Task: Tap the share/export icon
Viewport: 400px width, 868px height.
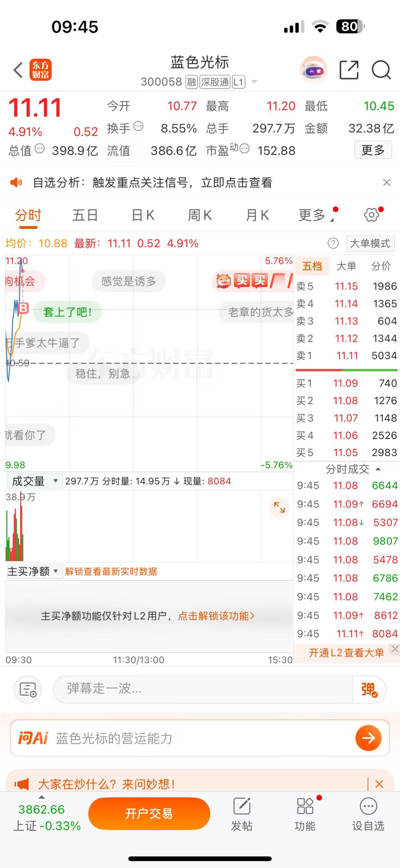Action: click(x=349, y=70)
